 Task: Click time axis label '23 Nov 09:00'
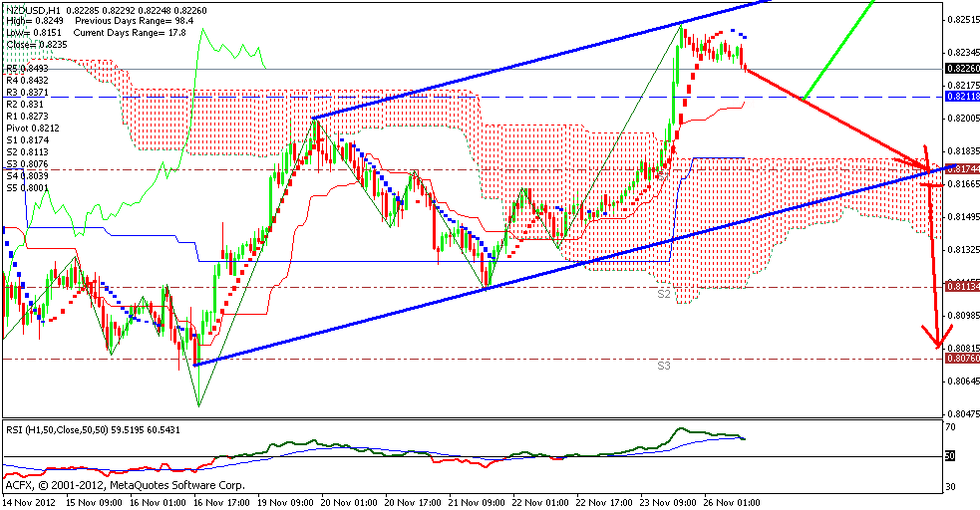669,502
